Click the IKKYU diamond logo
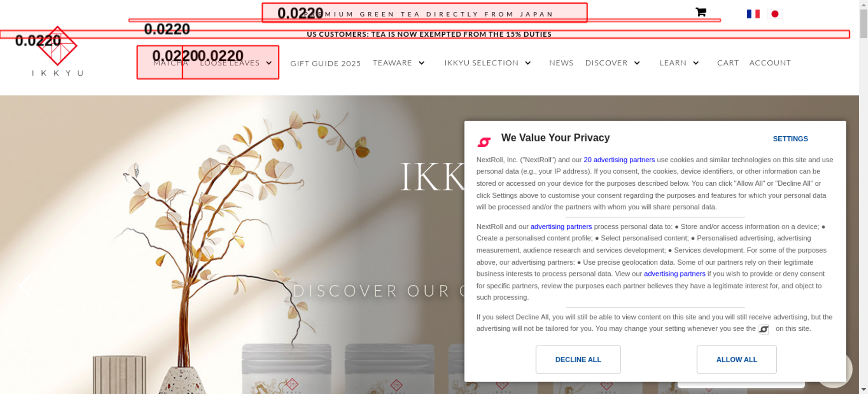The height and width of the screenshot is (394, 868). pos(57,46)
